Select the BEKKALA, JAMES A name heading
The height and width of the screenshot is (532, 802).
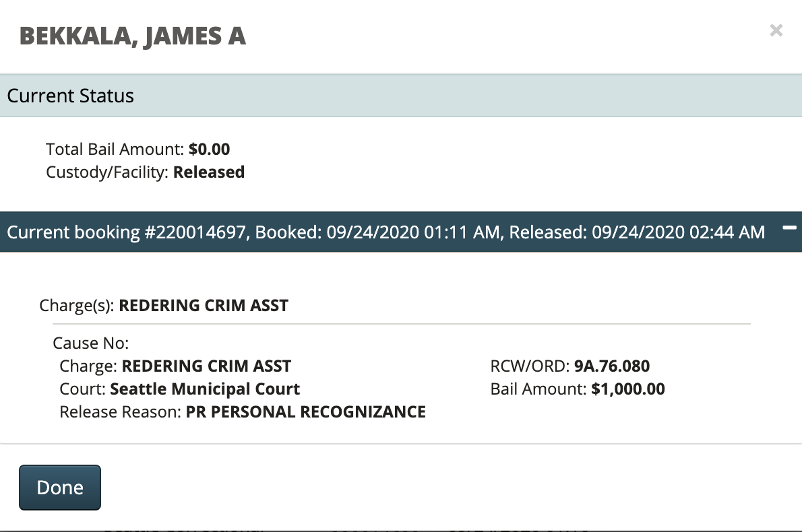coord(133,36)
